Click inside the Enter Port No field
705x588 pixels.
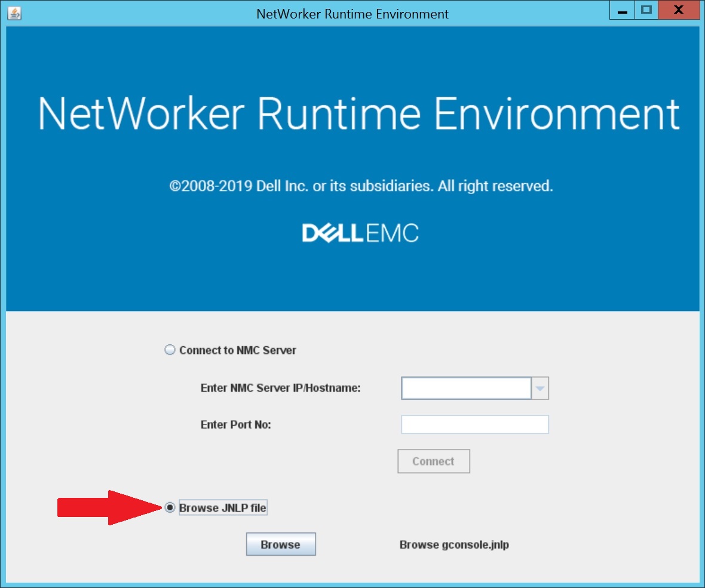coord(474,424)
